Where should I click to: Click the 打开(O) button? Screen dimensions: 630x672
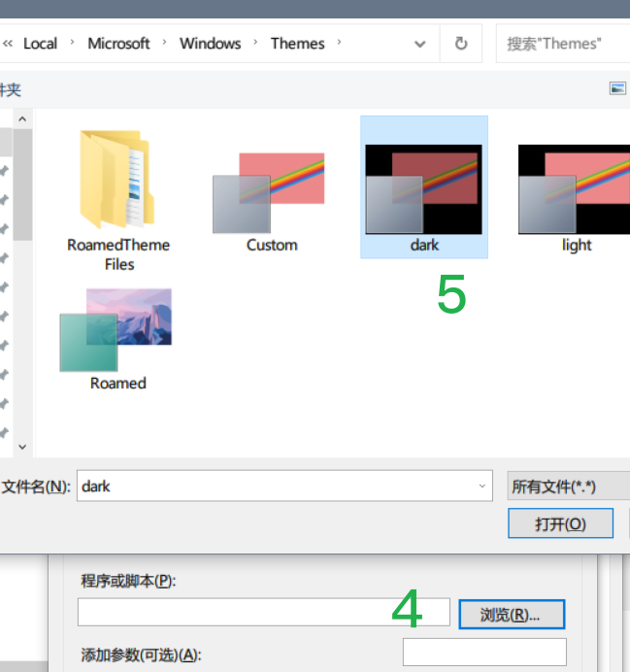click(x=560, y=523)
